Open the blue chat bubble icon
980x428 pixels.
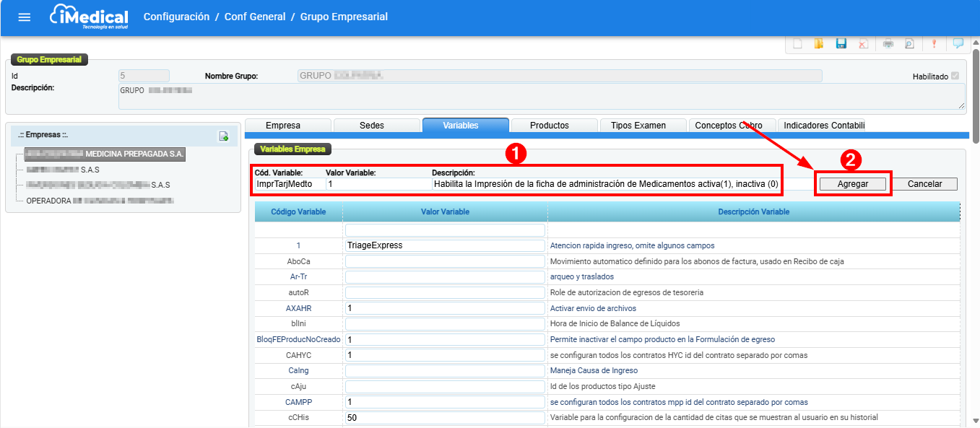coord(958,43)
